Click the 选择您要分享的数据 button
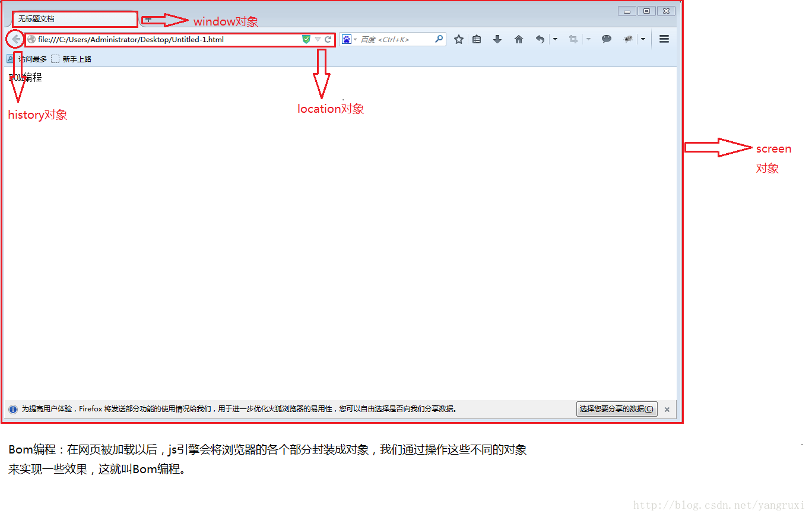The width and height of the screenshot is (812, 517). tap(617, 409)
